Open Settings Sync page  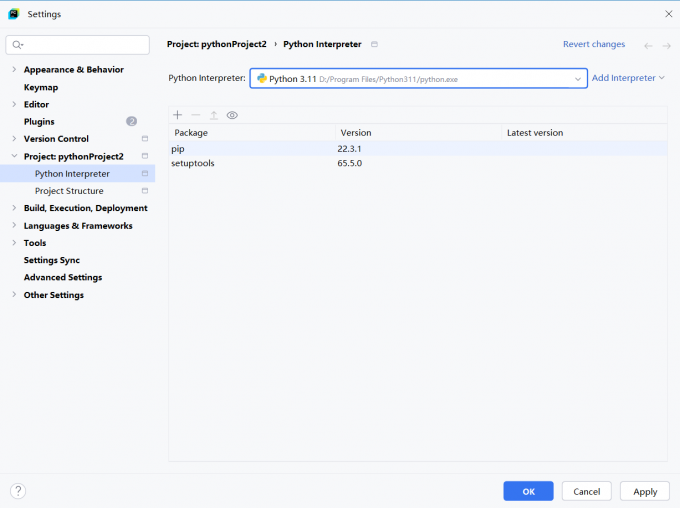click(52, 260)
